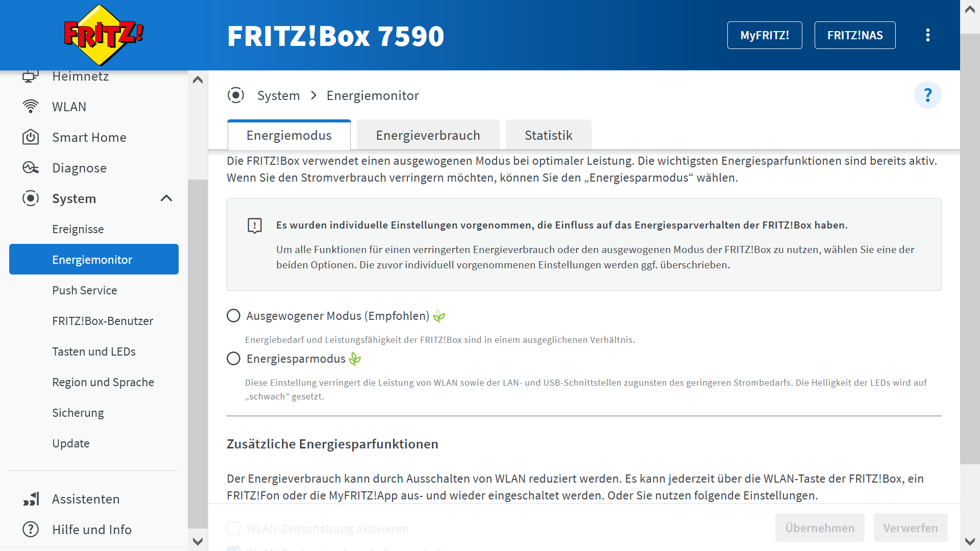
Task: Select Ausgewogener Modus radio button
Action: click(x=233, y=316)
